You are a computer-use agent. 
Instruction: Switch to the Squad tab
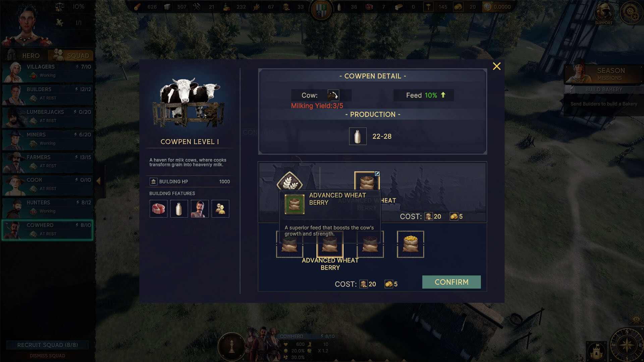tap(71, 55)
